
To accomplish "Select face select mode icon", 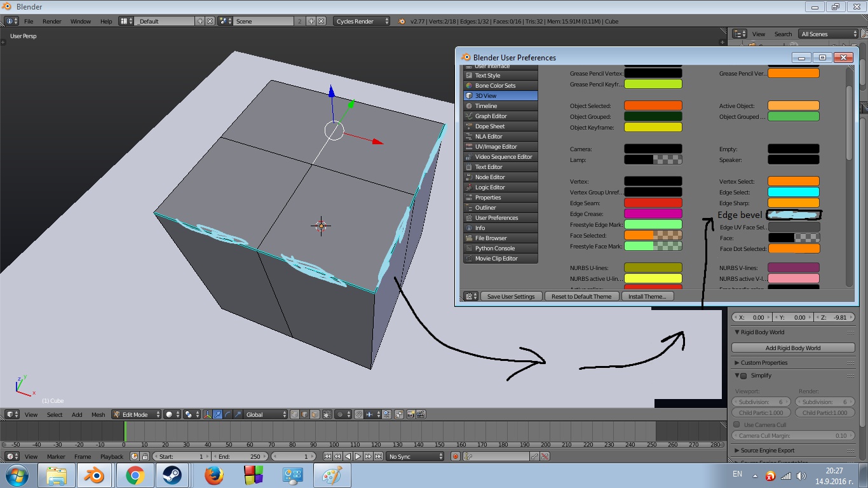I will (314, 414).
